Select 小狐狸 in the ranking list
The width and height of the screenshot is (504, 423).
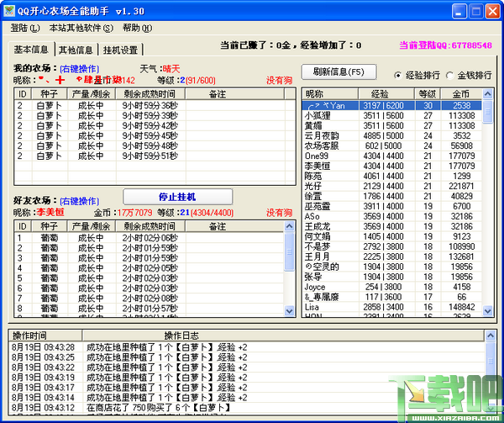click(391, 115)
